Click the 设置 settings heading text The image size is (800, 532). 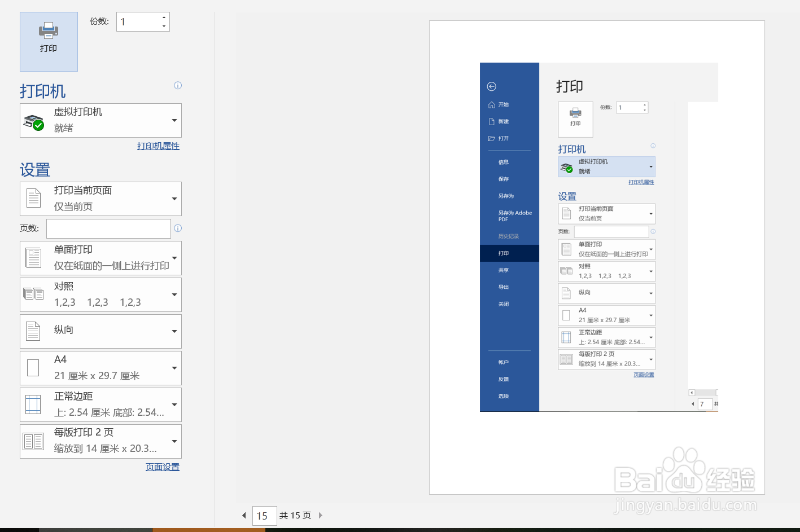tap(35, 170)
